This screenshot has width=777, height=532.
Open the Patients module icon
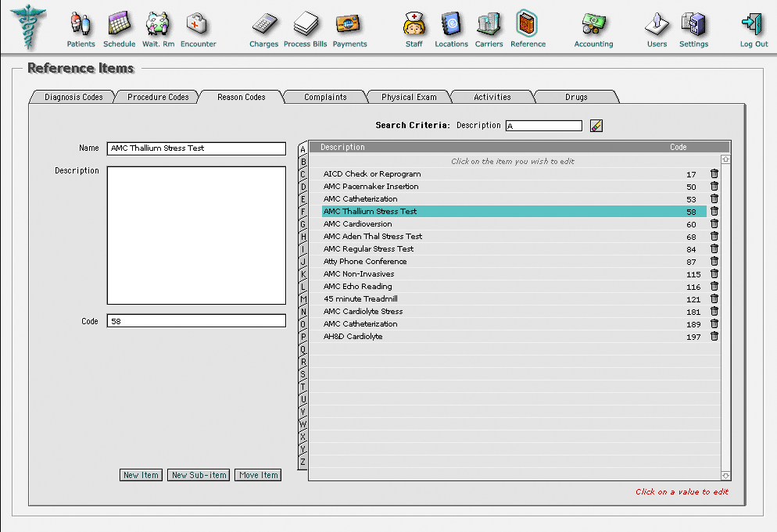click(81, 23)
